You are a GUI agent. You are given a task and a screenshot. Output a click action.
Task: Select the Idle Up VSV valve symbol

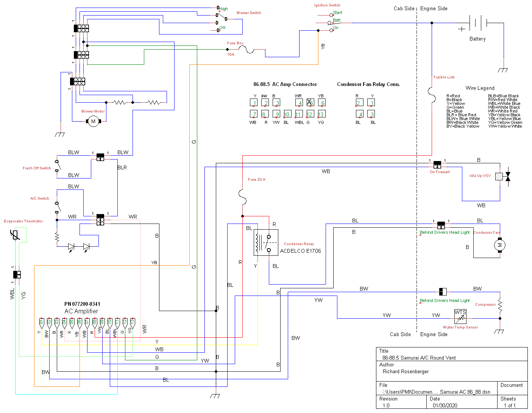click(x=503, y=176)
